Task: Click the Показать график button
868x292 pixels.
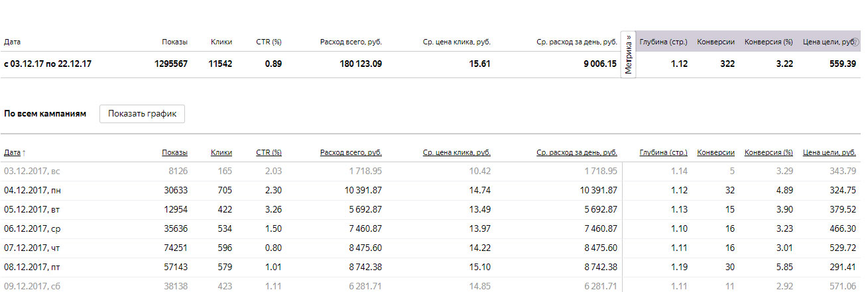Action: [142, 113]
